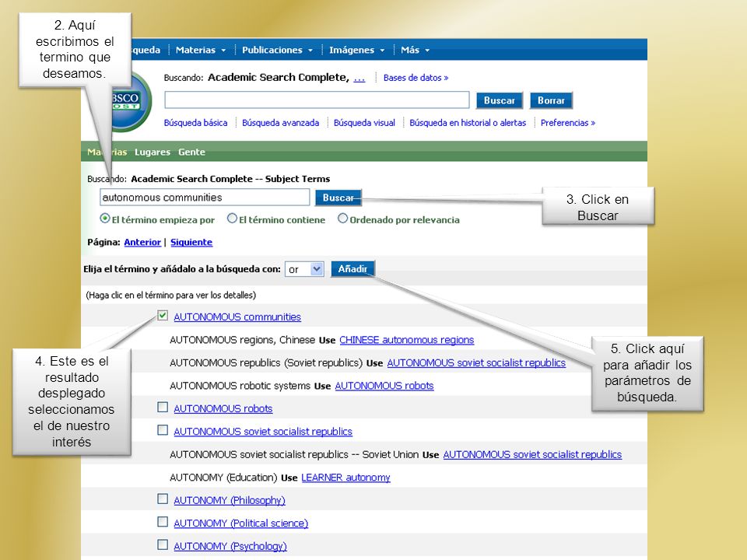Open Búsqueda visual
The image size is (747, 560).
[364, 123]
